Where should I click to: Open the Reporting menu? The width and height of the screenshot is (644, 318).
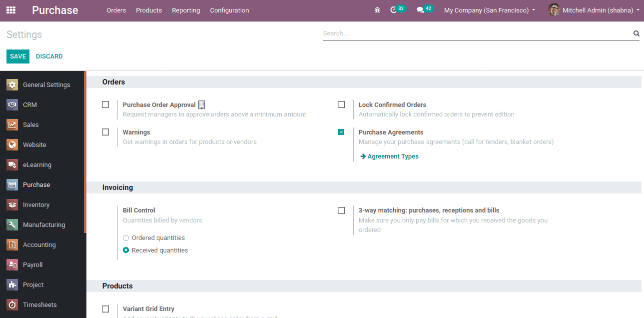pos(186,10)
